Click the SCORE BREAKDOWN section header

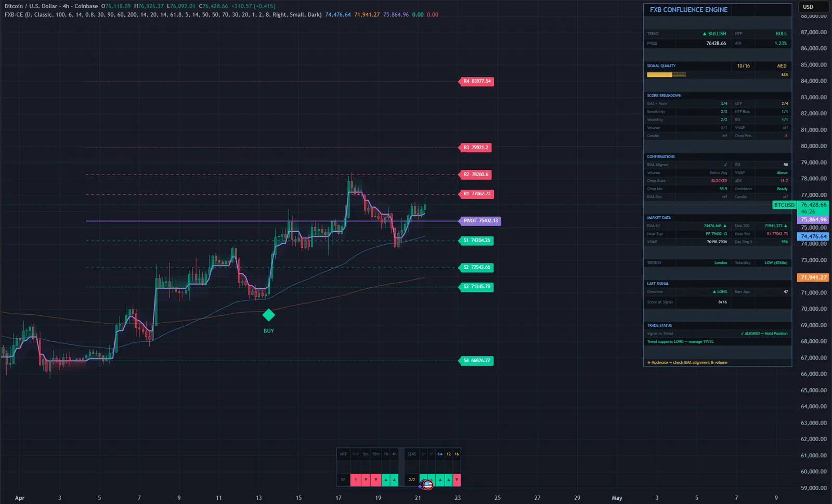[664, 96]
